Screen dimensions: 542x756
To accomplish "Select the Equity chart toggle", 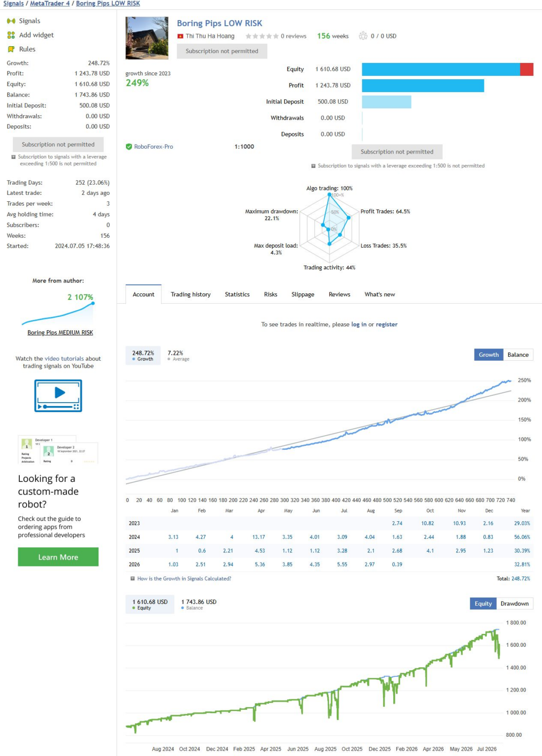I will [x=483, y=604].
